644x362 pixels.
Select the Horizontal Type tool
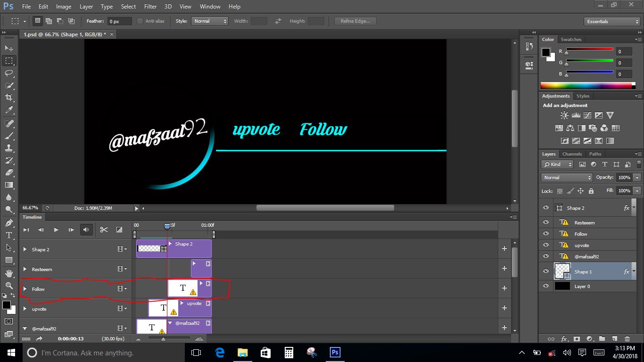(x=9, y=235)
